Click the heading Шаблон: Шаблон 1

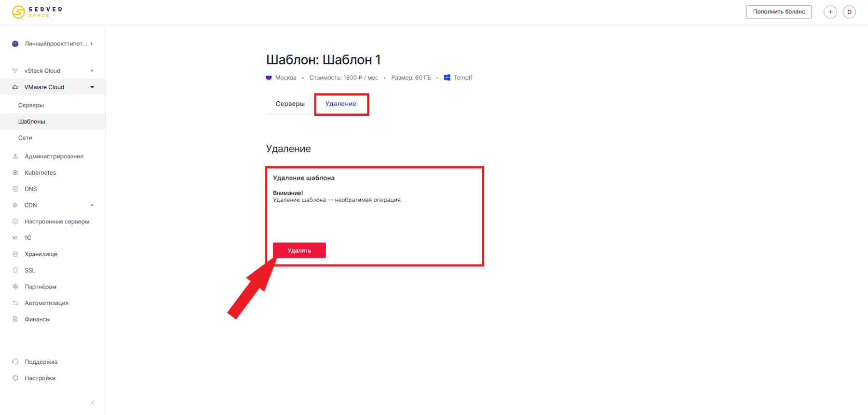324,60
